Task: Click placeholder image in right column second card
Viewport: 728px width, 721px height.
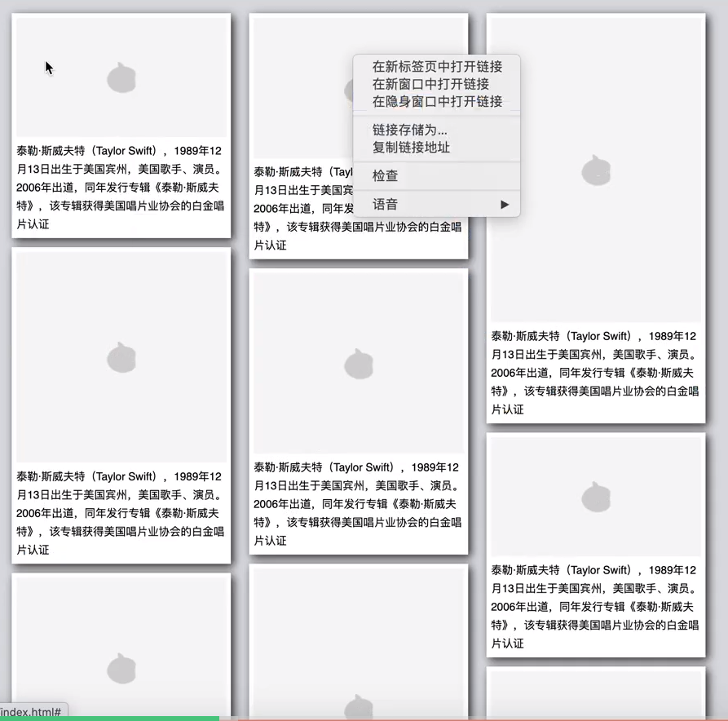Action: 596,497
